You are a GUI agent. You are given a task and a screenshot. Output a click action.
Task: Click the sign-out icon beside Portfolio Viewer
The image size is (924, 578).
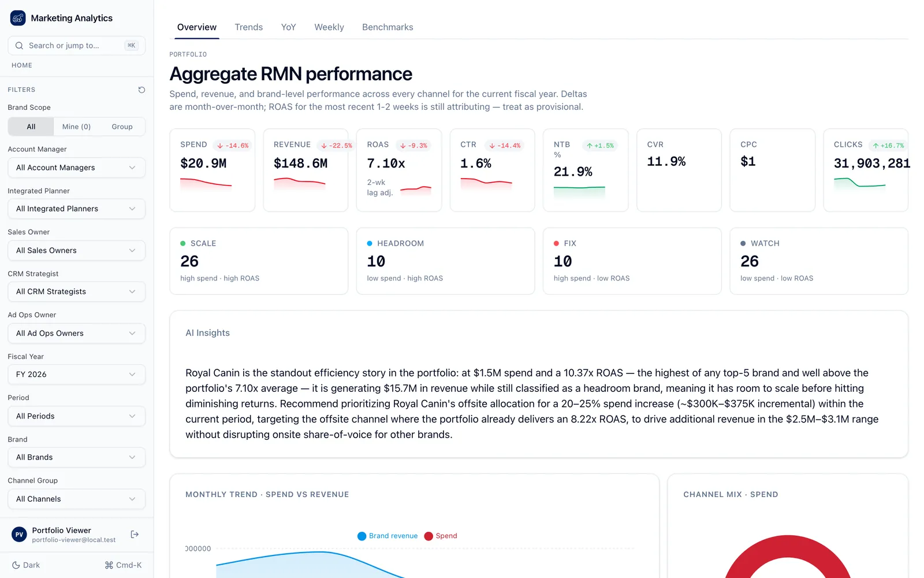pos(135,535)
